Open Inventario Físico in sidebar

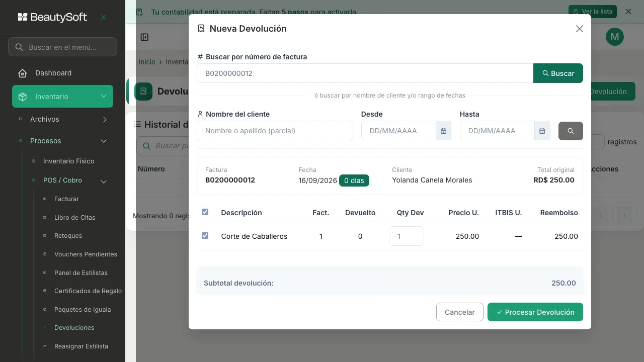tap(68, 161)
